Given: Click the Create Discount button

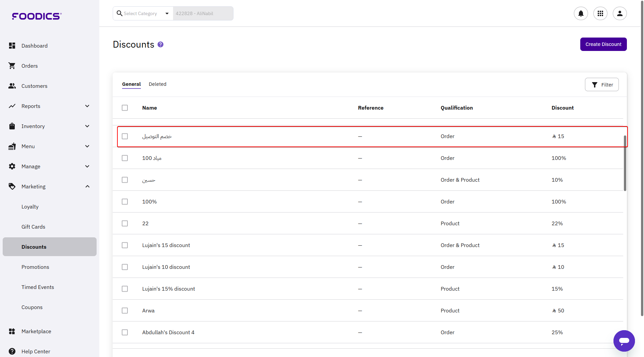Looking at the screenshot, I should point(603,44).
